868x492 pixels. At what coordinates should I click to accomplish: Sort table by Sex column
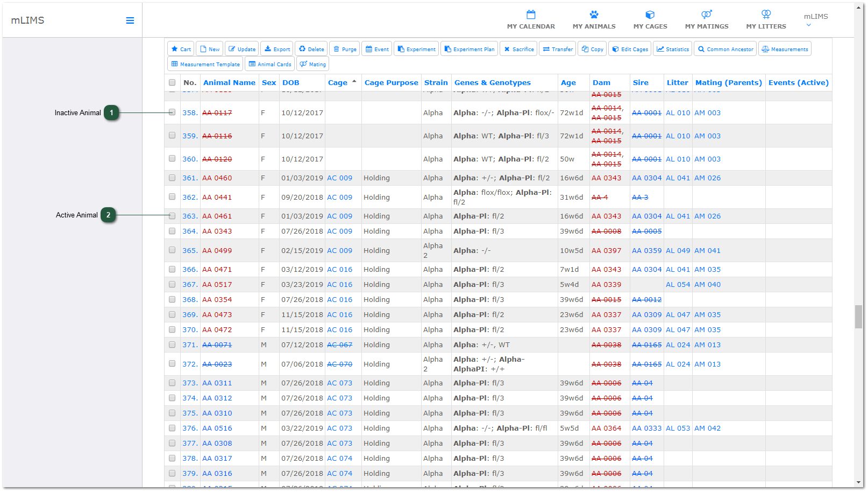click(269, 82)
